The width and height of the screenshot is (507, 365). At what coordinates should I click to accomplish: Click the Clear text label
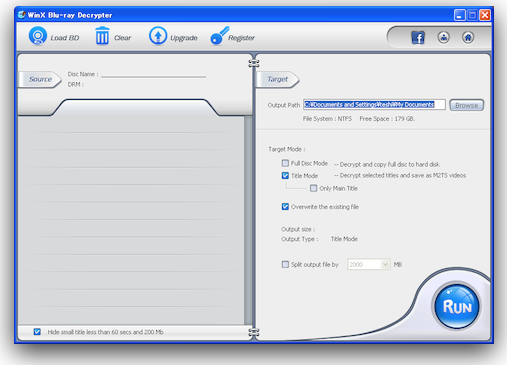point(122,38)
